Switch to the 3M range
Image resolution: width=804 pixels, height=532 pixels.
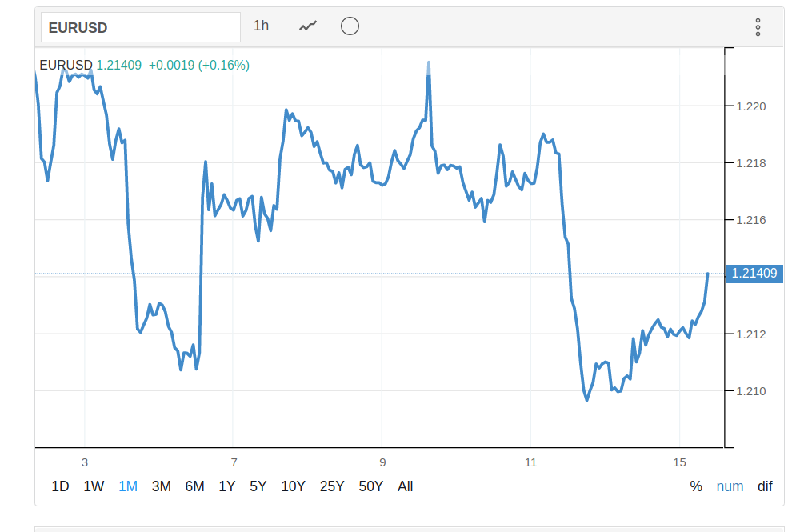point(162,486)
